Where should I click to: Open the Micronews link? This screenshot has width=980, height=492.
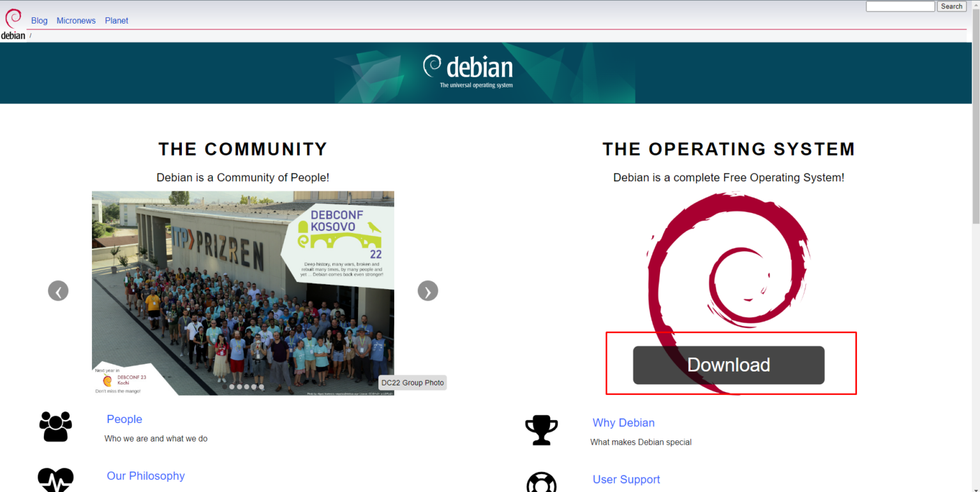(x=76, y=20)
